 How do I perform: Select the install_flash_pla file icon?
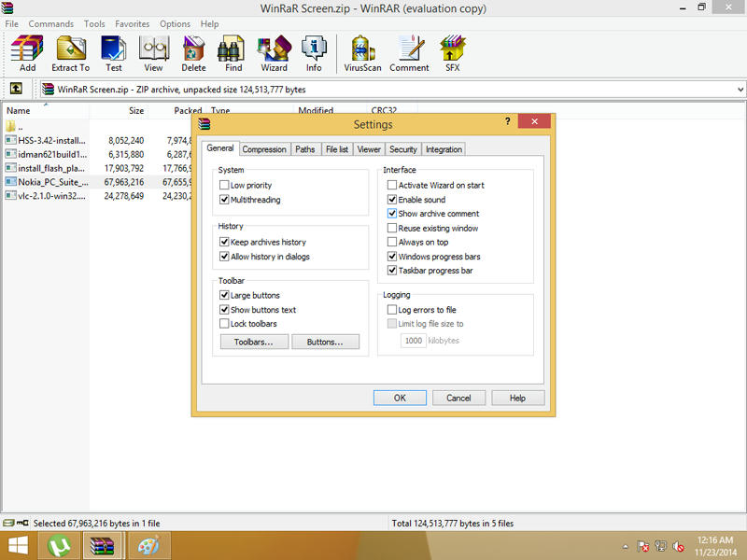click(10, 168)
